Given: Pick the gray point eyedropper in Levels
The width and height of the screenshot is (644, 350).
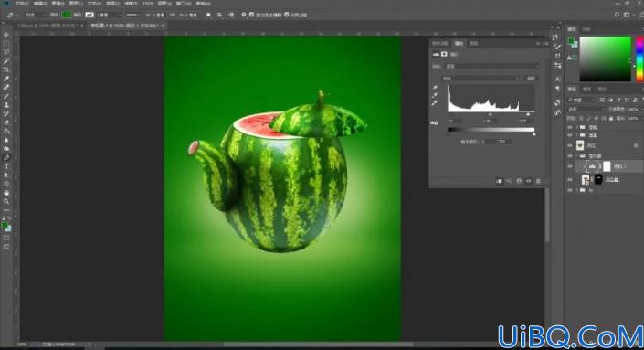Looking at the screenshot, I should coord(435,95).
